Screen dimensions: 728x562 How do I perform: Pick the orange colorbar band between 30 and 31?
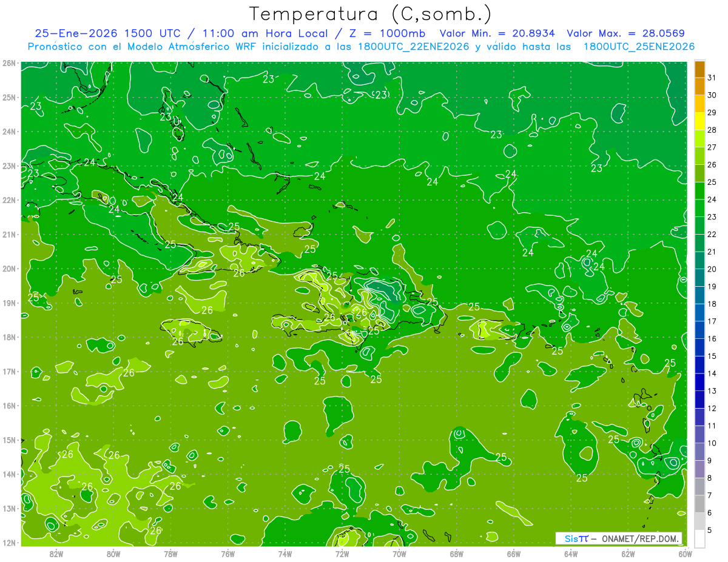[x=700, y=87]
